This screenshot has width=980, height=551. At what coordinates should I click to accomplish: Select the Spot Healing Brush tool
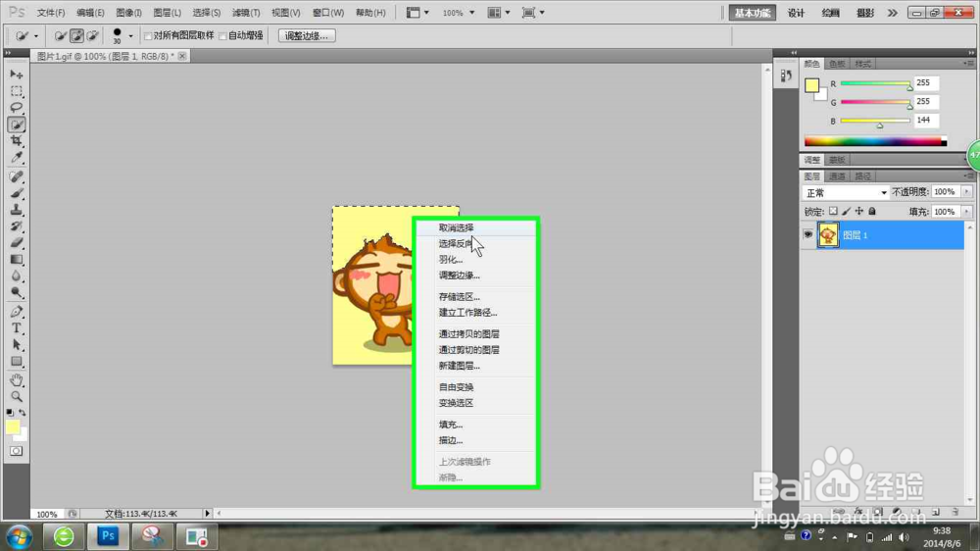tap(17, 177)
